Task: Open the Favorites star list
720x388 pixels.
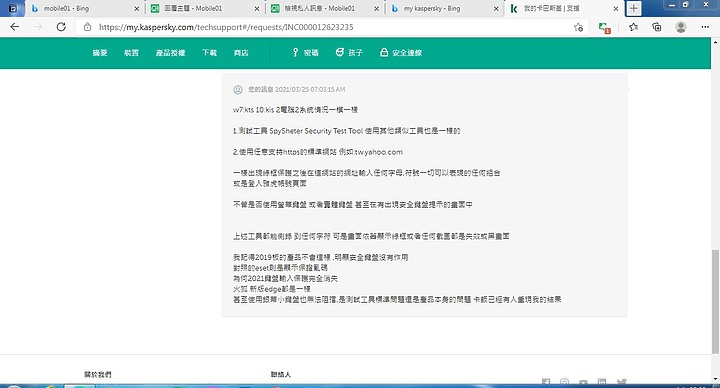Action: (x=634, y=27)
